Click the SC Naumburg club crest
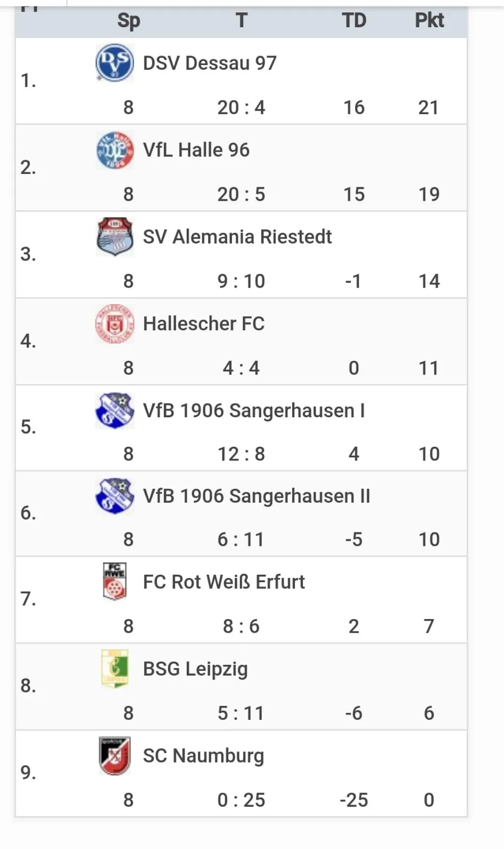The height and width of the screenshot is (849, 504). coord(114,755)
